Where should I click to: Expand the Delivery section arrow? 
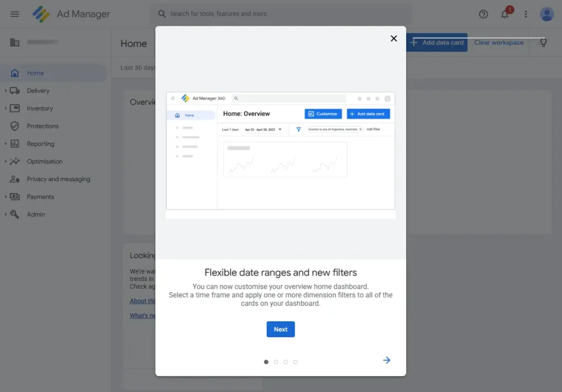tap(5, 91)
